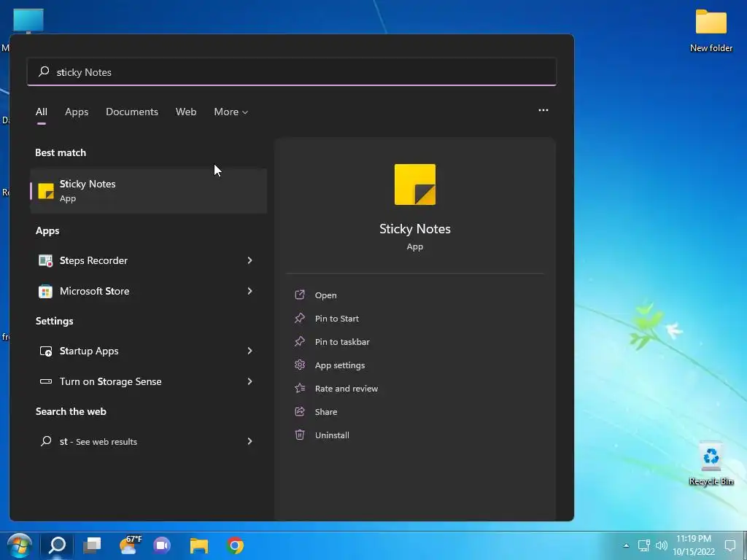The height and width of the screenshot is (560, 747).
Task: Click the 'Startup Apps' result text
Action: (x=89, y=351)
